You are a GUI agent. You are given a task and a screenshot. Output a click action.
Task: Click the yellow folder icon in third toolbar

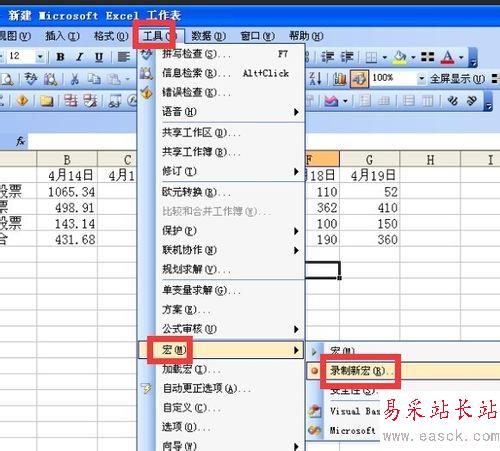pyautogui.click(x=46, y=101)
